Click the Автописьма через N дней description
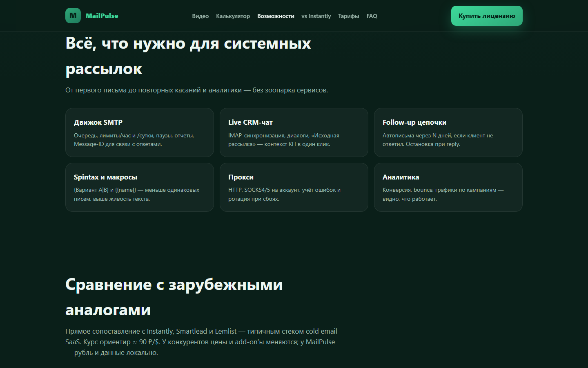The width and height of the screenshot is (588, 368). point(438,140)
